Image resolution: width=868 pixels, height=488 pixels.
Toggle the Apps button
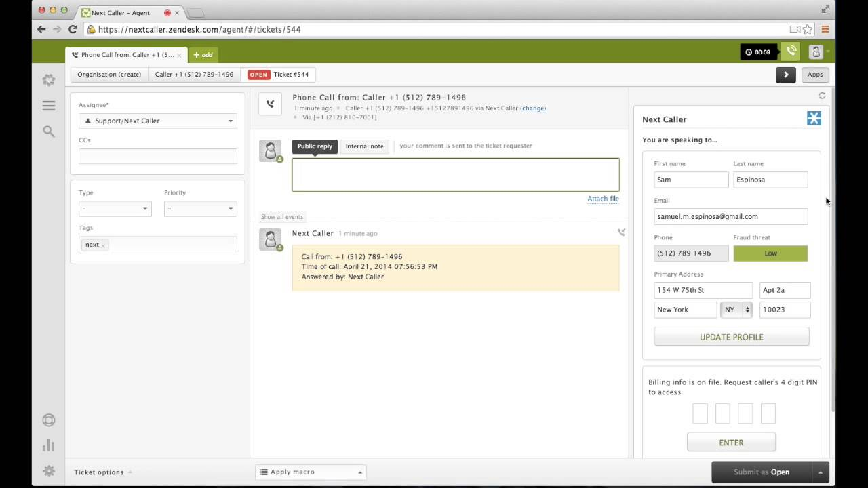point(815,75)
